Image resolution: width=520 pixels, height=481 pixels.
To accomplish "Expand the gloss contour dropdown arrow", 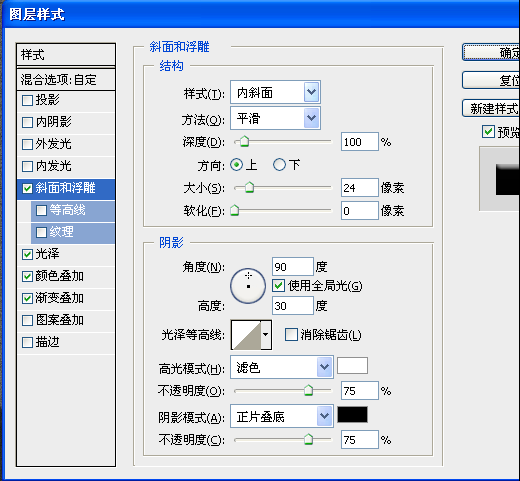I will point(266,335).
